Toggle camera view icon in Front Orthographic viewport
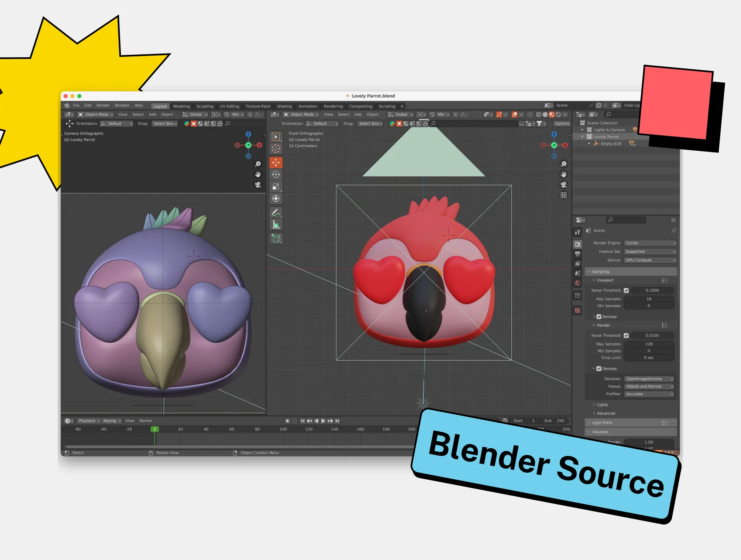 pos(564,184)
